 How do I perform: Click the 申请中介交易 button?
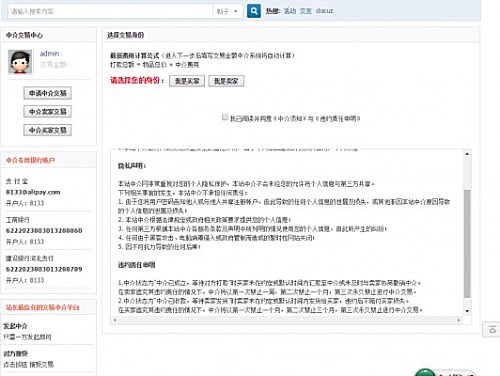[x=48, y=93]
